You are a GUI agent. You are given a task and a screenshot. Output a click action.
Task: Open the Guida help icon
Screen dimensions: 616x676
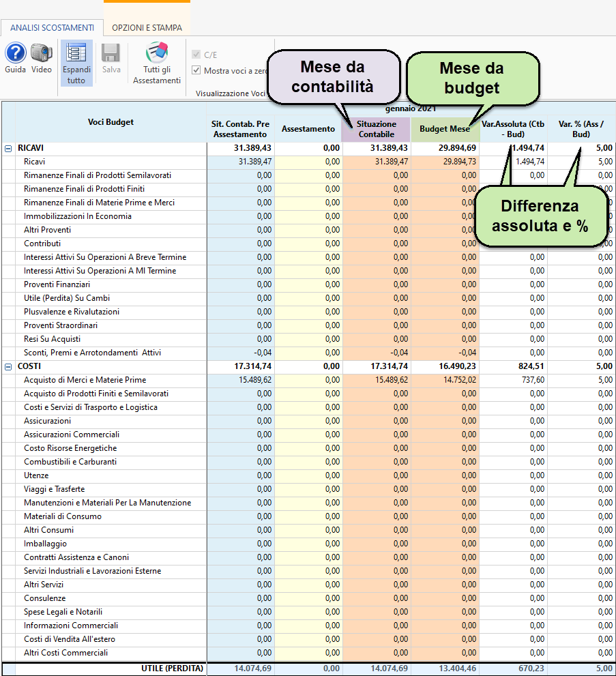coord(15,53)
